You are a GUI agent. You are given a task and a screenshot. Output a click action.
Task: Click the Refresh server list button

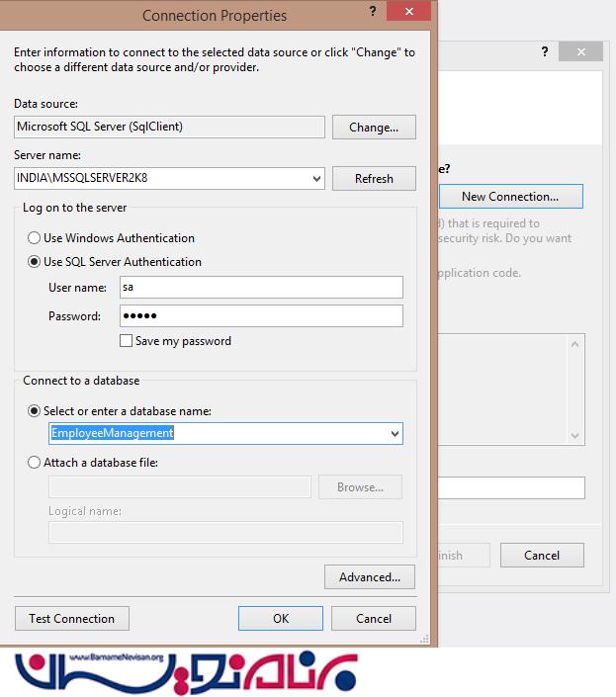374,179
